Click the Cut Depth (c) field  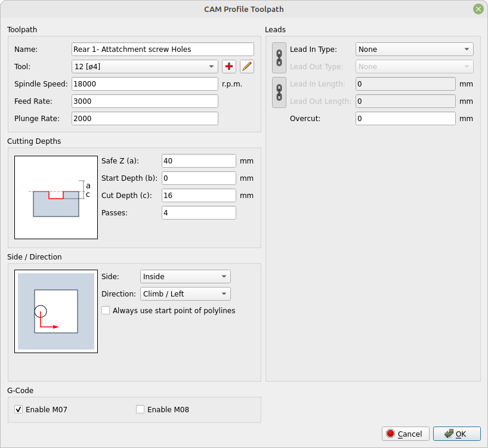click(x=199, y=196)
